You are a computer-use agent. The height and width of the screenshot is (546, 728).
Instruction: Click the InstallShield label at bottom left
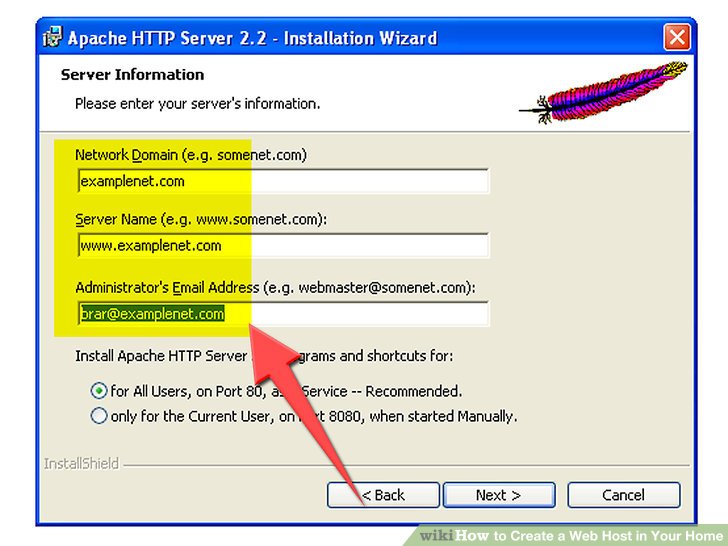[x=81, y=464]
